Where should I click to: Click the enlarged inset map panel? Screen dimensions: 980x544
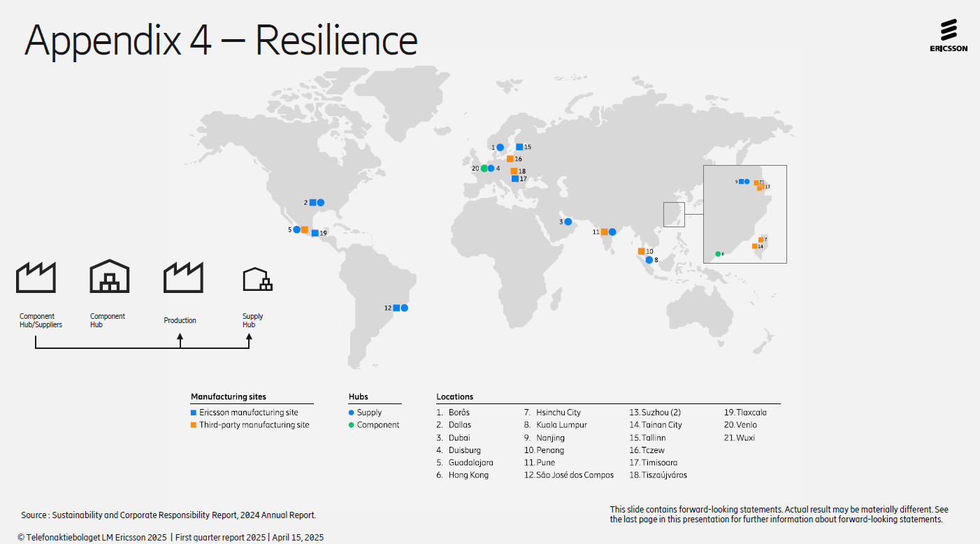(745, 214)
